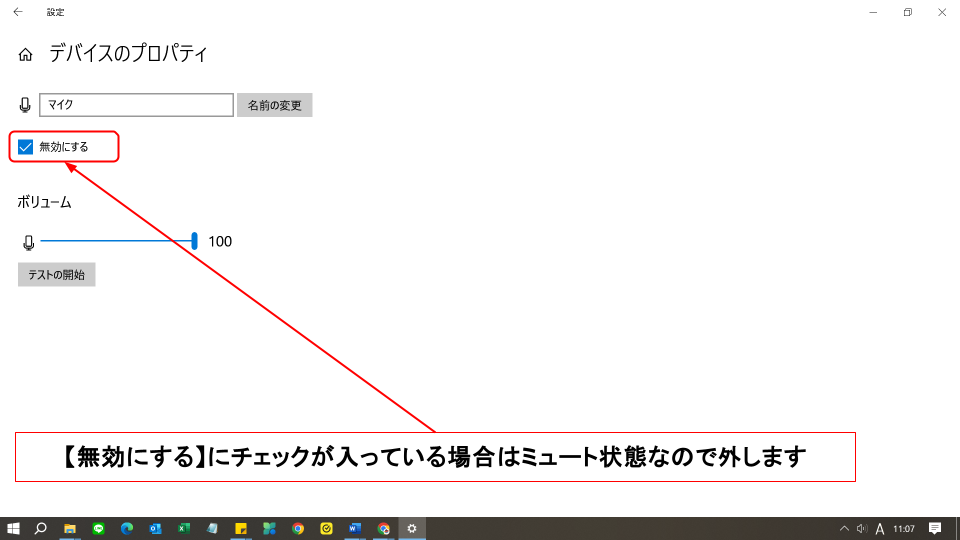Viewport: 960px width, 540px height.
Task: Click the microphone icon beside volume slider
Action: (x=28, y=242)
